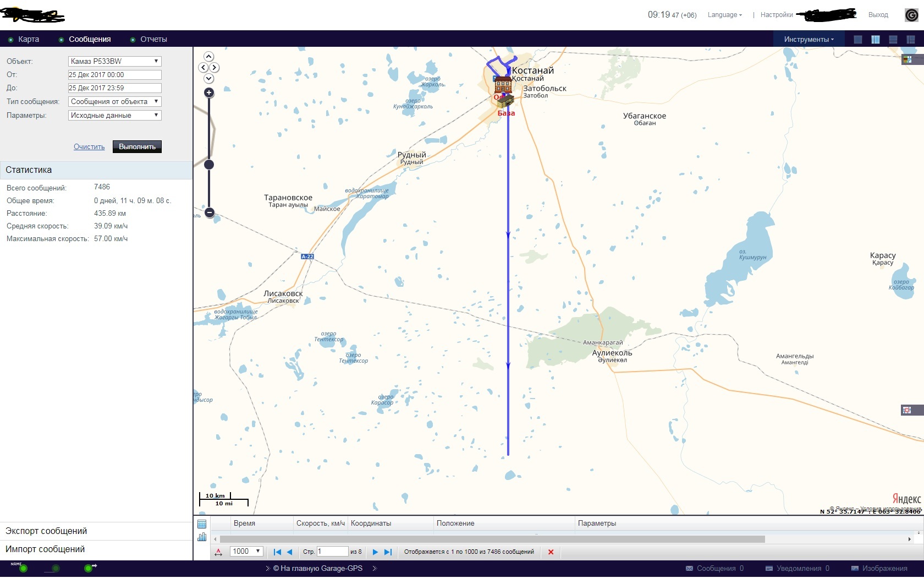The width and height of the screenshot is (924, 578).
Task: Delete messages with red X icon
Action: (551, 552)
